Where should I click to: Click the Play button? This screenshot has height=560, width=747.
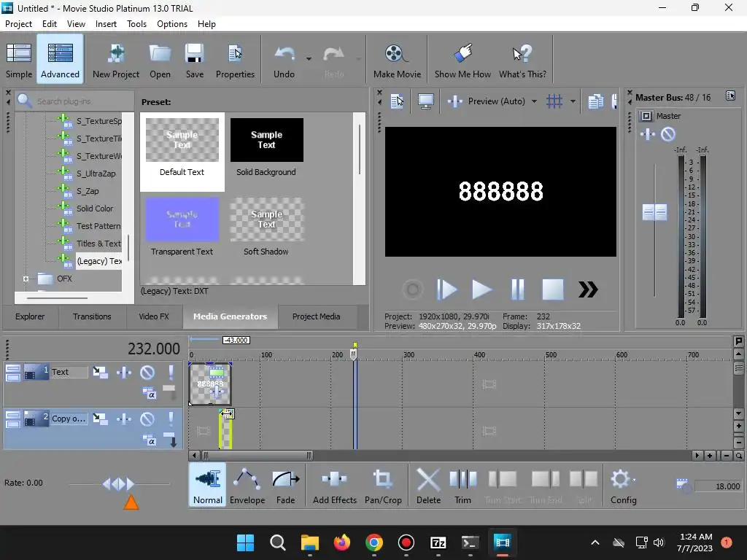[481, 289]
